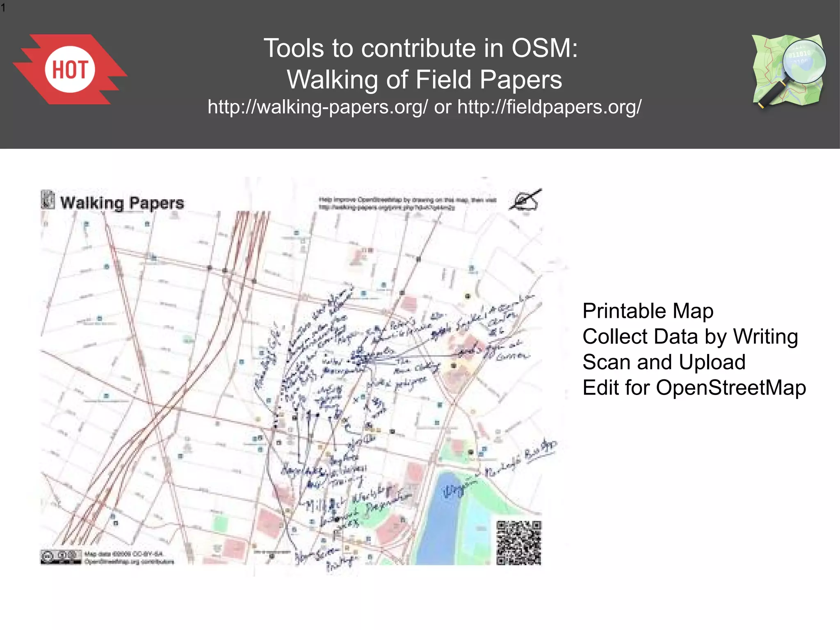This screenshot has height=630, width=840.
Task: Click the 'Walking of Field Papers' subtitle
Action: 424,79
